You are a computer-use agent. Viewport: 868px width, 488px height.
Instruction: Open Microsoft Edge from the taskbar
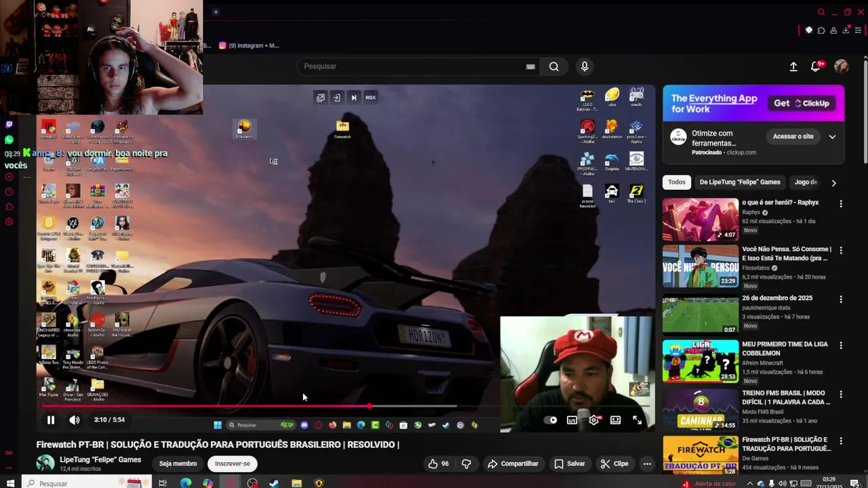click(x=186, y=483)
